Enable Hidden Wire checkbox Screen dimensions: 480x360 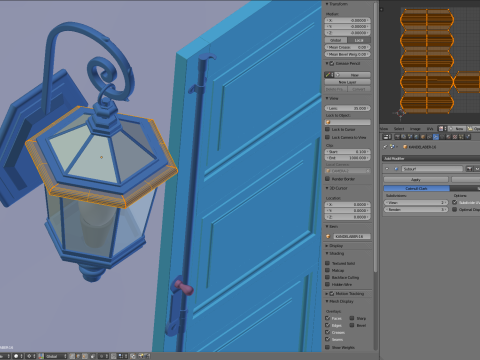[327, 284]
